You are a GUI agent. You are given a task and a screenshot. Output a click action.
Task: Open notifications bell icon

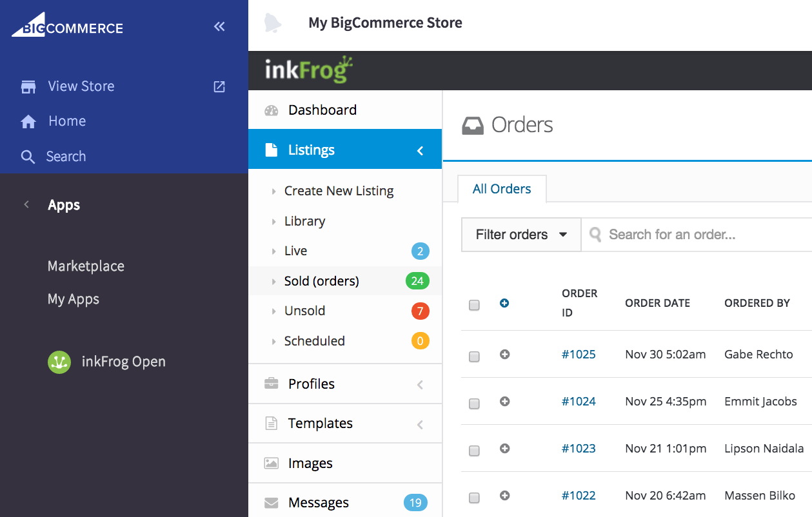(x=273, y=23)
